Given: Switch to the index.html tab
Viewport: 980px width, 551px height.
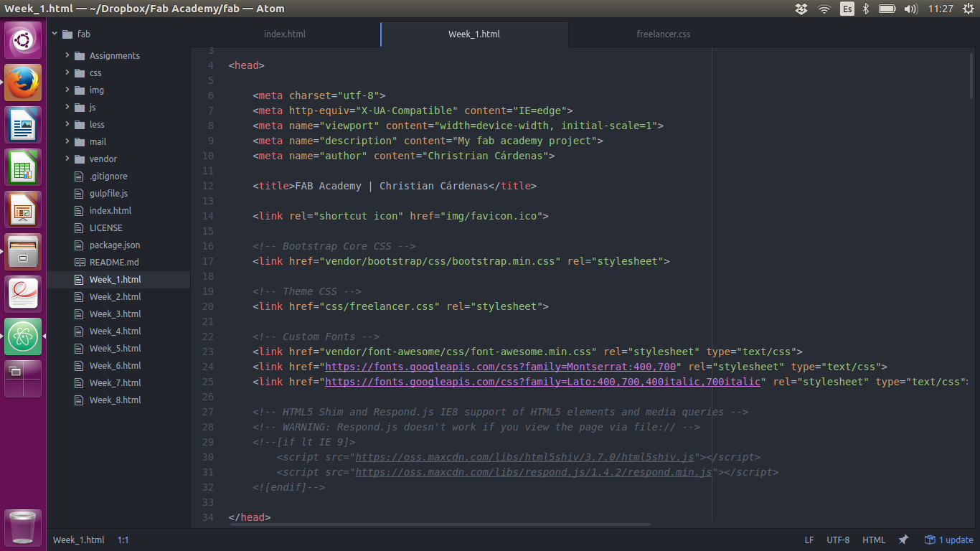Looking at the screenshot, I should click(x=285, y=34).
